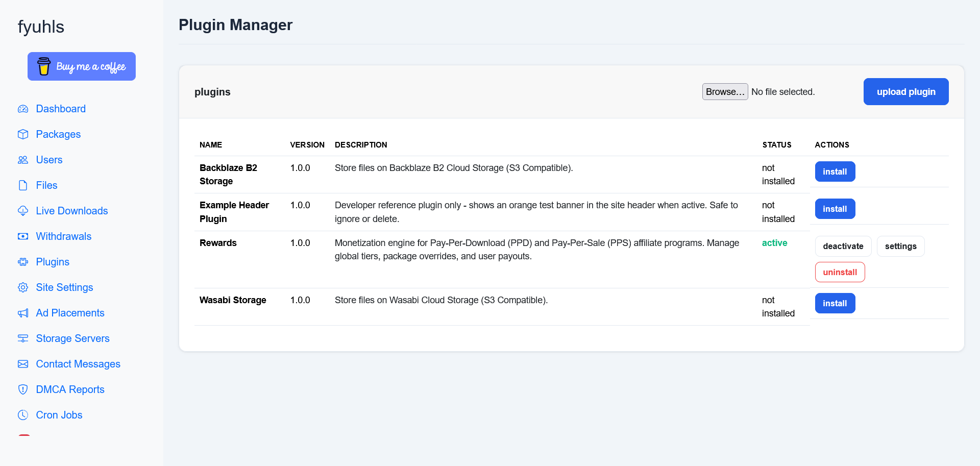Open Contact Messages in sidebar
The width and height of the screenshot is (980, 466).
[x=78, y=364]
